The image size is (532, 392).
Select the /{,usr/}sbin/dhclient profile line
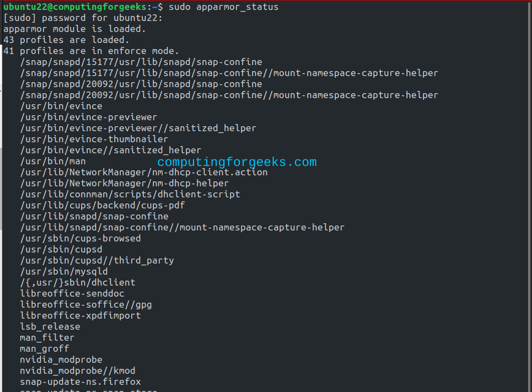(x=77, y=282)
